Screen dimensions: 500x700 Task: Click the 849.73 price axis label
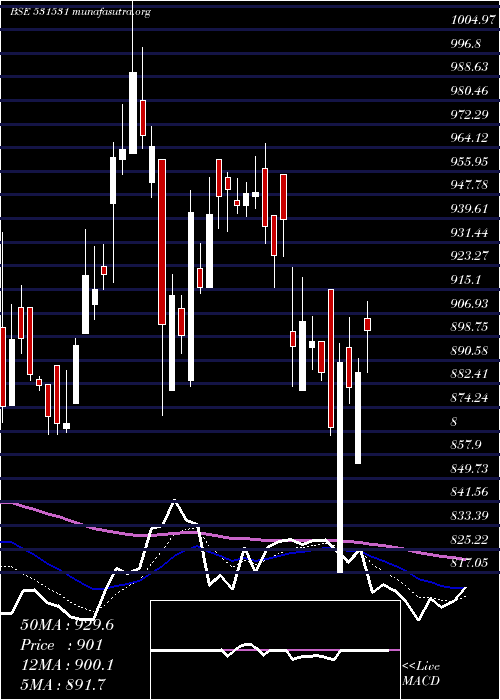470,468
